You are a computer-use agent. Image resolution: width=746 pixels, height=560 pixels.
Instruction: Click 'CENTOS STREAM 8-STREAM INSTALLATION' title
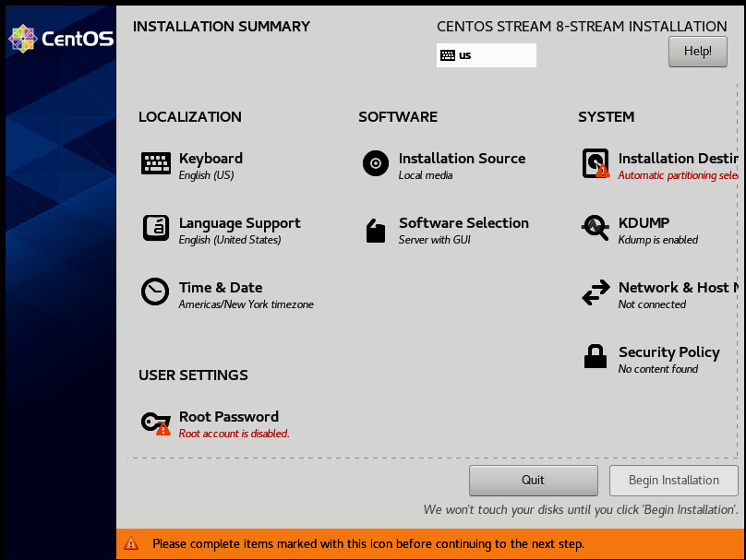point(582,27)
